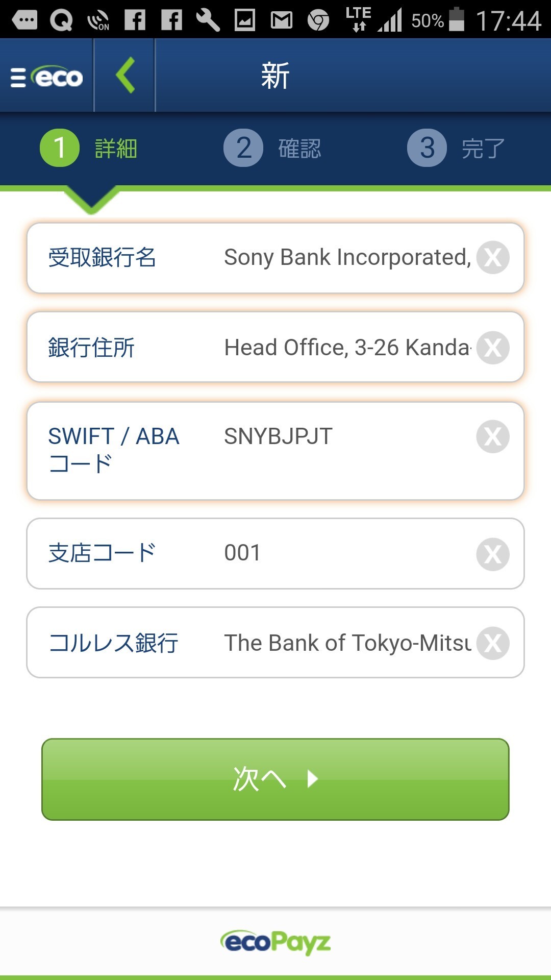
Task: Edit the SNYBJPJT SWIFT code field
Action: coord(347,436)
